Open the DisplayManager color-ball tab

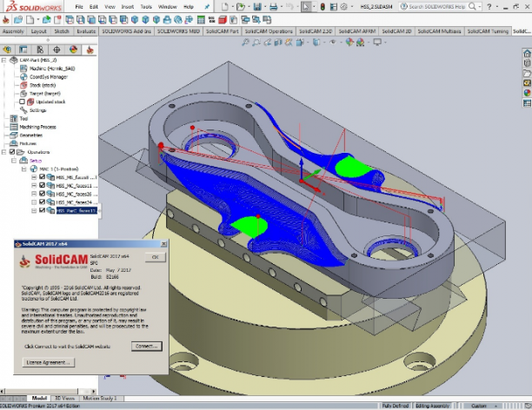click(x=73, y=50)
